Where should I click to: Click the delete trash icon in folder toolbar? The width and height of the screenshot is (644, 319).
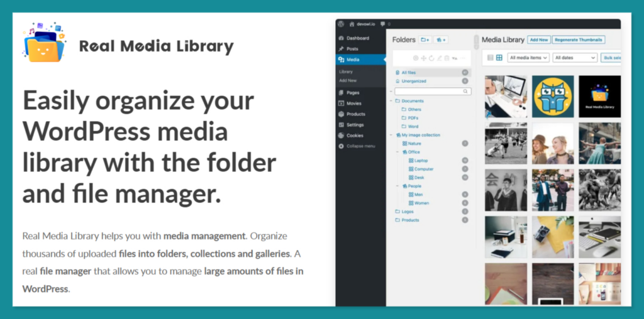click(447, 58)
